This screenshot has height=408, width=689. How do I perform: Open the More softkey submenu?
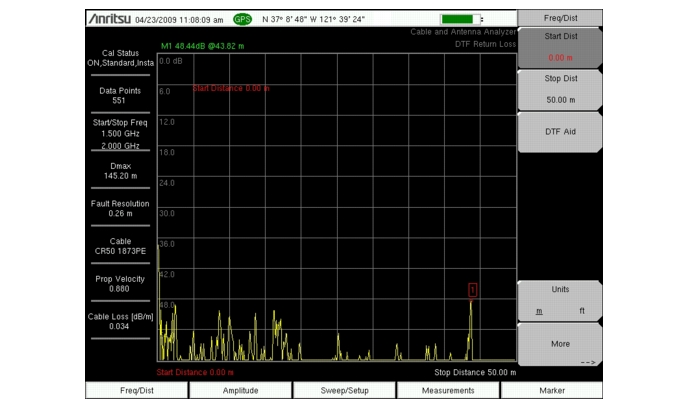(x=560, y=344)
